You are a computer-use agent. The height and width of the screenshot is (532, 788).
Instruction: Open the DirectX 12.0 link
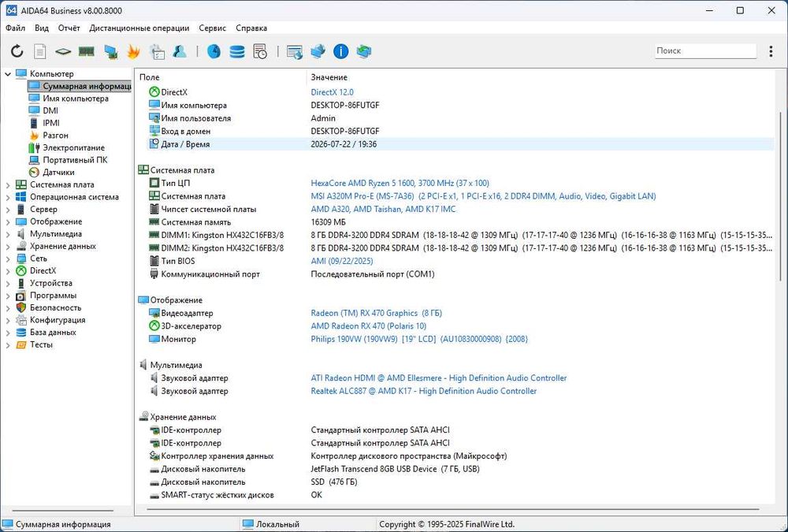point(333,92)
